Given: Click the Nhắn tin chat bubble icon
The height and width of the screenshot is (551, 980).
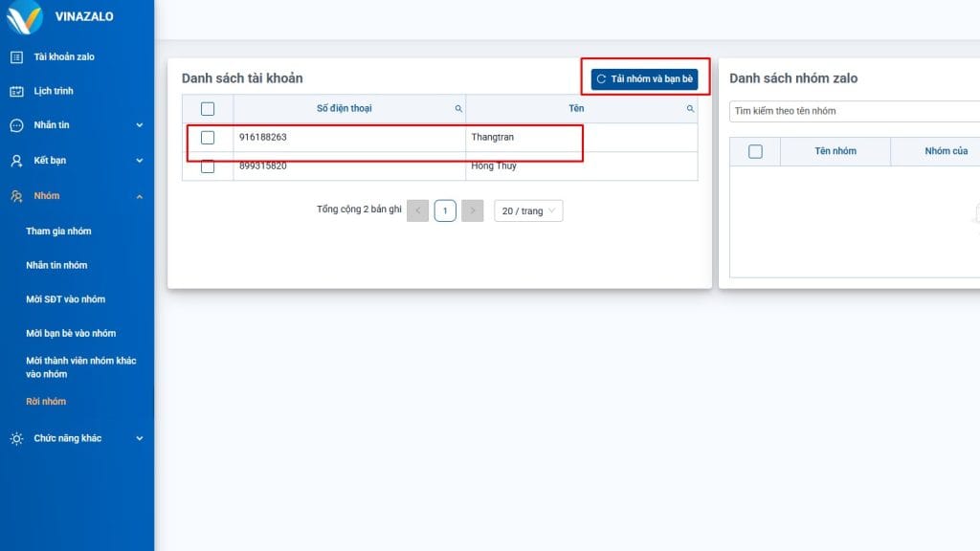Looking at the screenshot, I should click(x=16, y=125).
